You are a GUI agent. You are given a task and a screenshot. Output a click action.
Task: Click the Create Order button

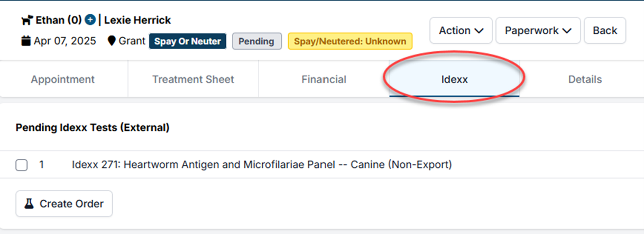(x=64, y=204)
